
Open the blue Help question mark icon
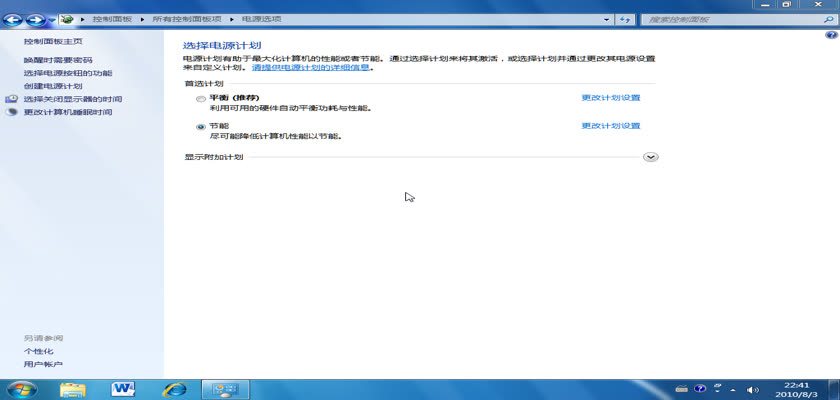click(830, 35)
